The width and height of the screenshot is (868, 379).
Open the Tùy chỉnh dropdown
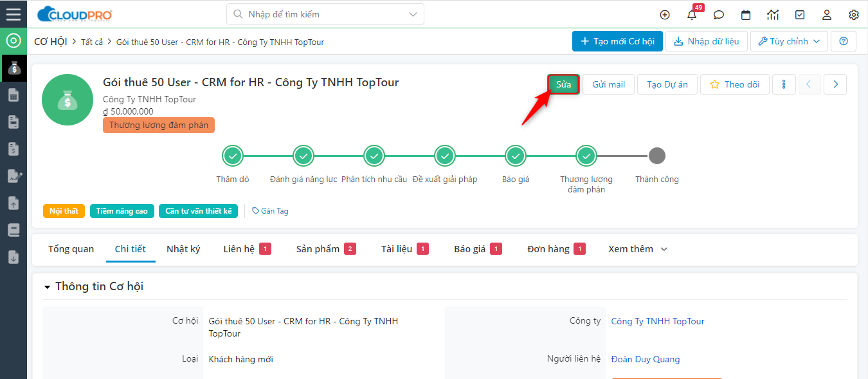789,41
